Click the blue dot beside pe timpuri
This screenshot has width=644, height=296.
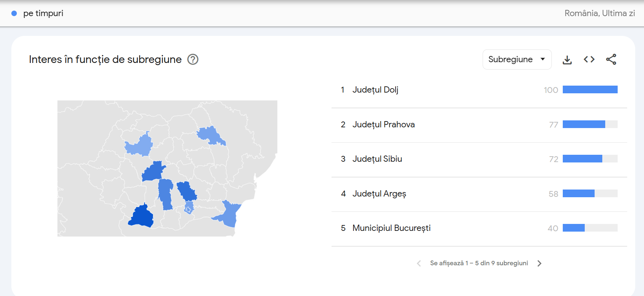(14, 14)
